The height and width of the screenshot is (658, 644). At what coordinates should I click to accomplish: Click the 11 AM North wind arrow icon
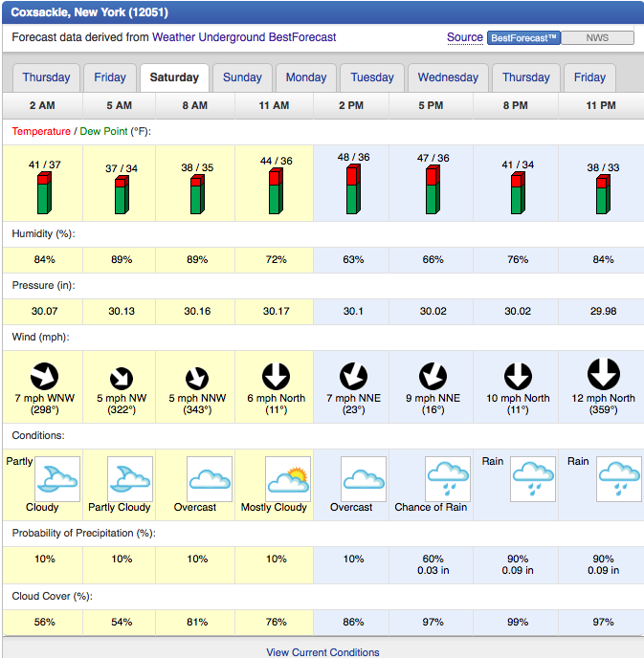tap(276, 376)
